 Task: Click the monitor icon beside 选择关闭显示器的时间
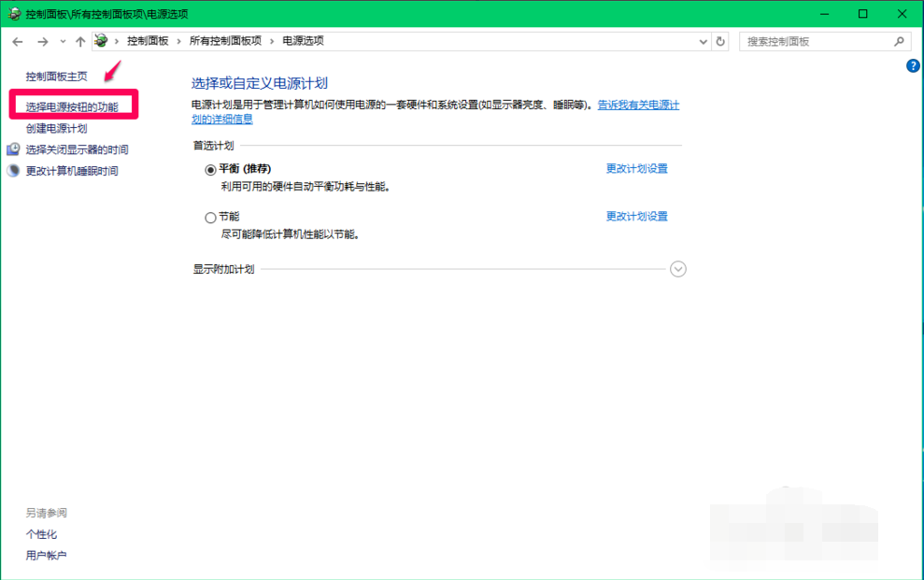click(13, 149)
